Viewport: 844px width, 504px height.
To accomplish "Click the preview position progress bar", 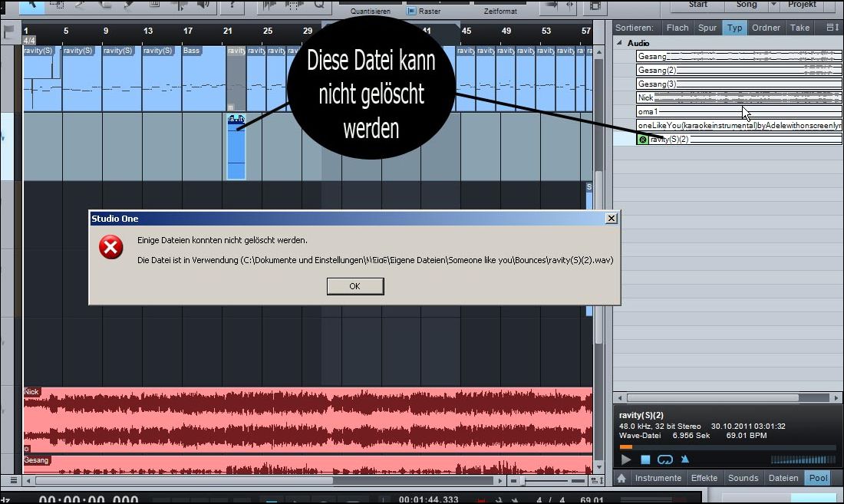I will click(727, 447).
